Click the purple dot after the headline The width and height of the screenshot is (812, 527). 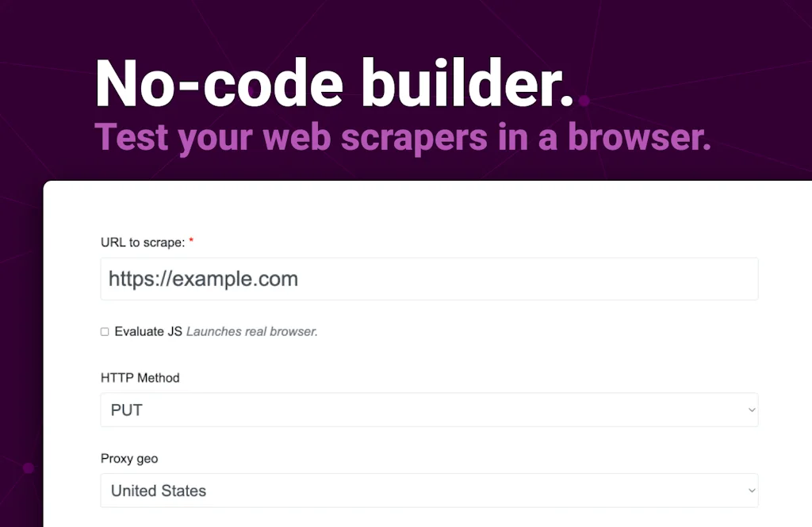click(584, 101)
